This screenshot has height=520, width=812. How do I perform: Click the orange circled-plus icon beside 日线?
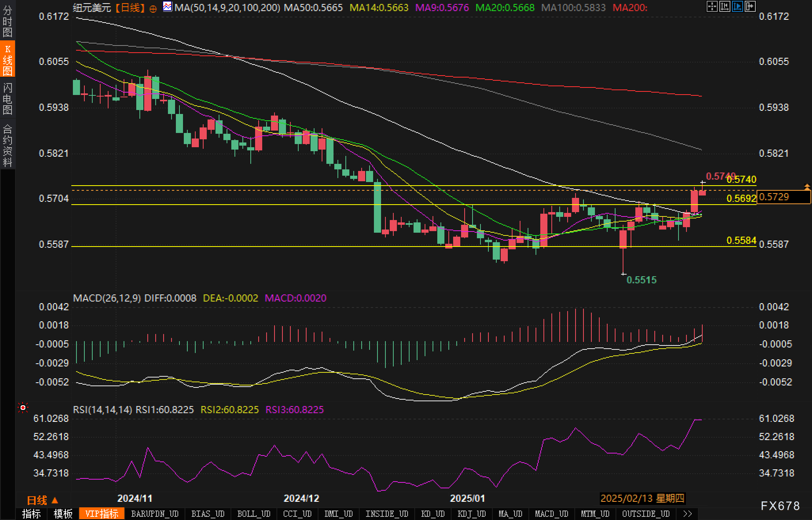click(153, 9)
